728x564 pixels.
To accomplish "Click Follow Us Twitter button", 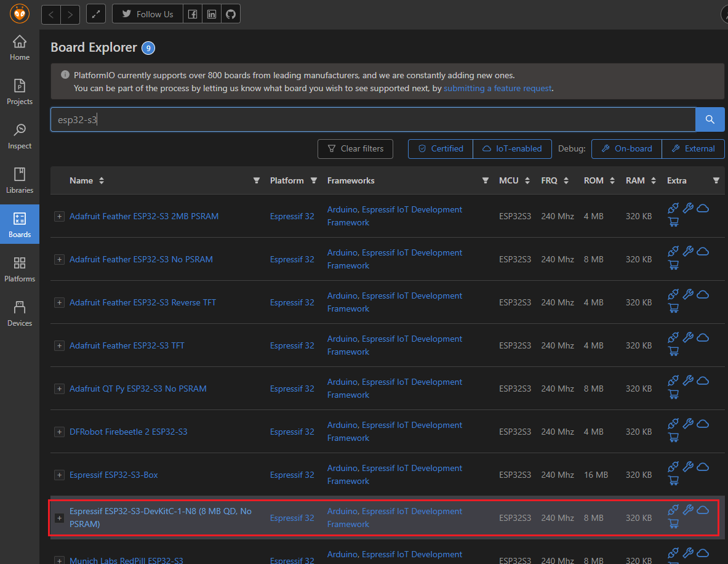I will point(148,14).
